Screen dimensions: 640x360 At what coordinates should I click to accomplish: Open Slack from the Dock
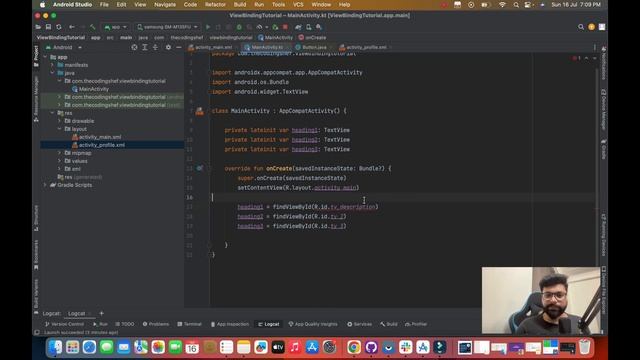[406, 347]
